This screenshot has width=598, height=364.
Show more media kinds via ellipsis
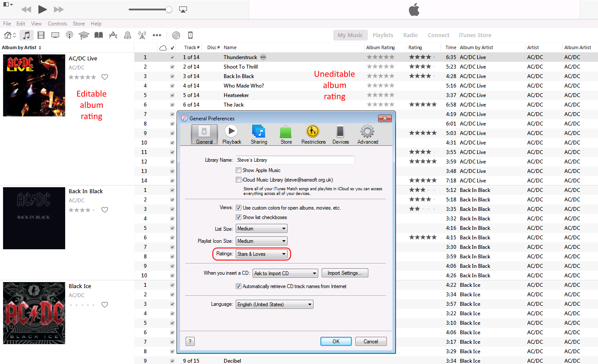coord(157,35)
